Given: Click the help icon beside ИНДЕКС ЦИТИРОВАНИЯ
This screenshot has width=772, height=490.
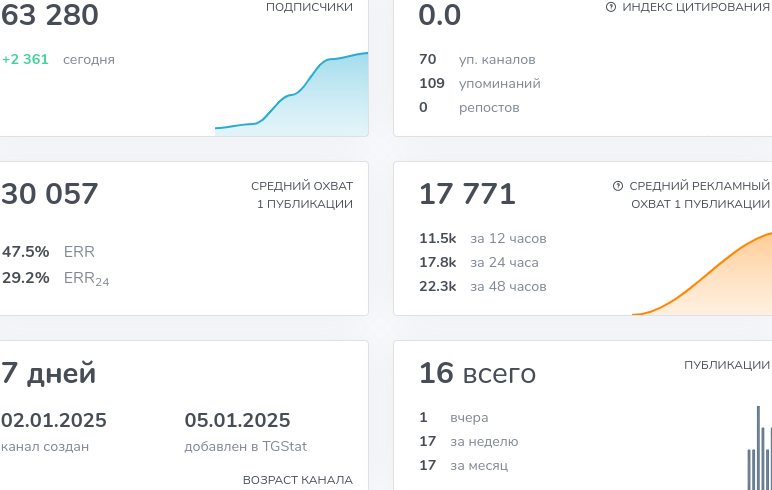Looking at the screenshot, I should pos(611,7).
